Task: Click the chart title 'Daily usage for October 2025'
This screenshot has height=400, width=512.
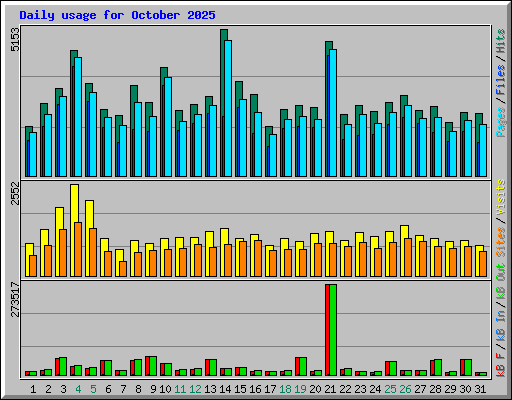Action: click(x=117, y=15)
